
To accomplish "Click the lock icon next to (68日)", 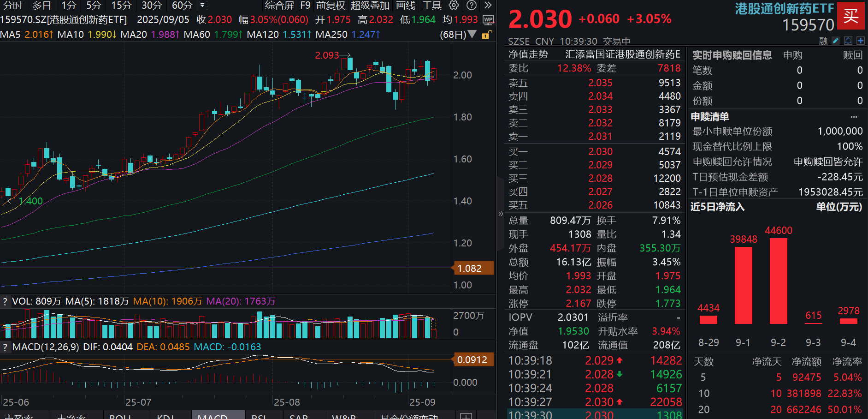I will 485,35.
